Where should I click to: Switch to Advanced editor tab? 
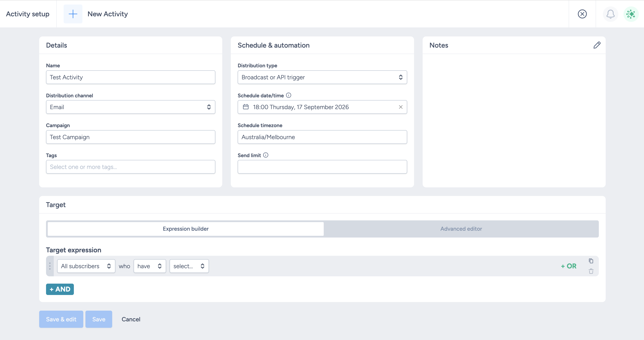click(461, 229)
